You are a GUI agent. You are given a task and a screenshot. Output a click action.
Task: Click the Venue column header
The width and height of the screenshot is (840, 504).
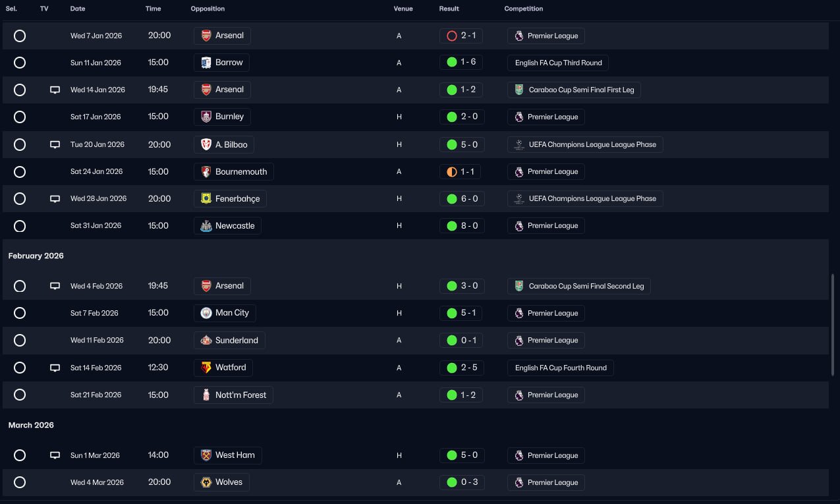pyautogui.click(x=403, y=9)
